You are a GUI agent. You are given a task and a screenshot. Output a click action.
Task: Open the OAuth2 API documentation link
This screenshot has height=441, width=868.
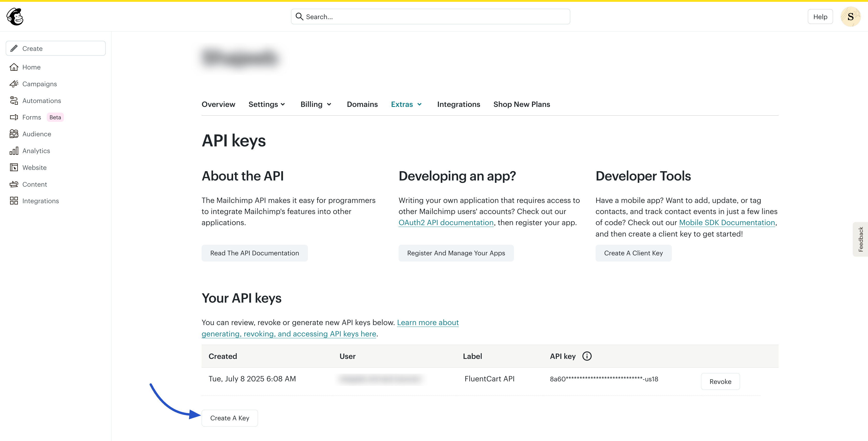pos(446,223)
